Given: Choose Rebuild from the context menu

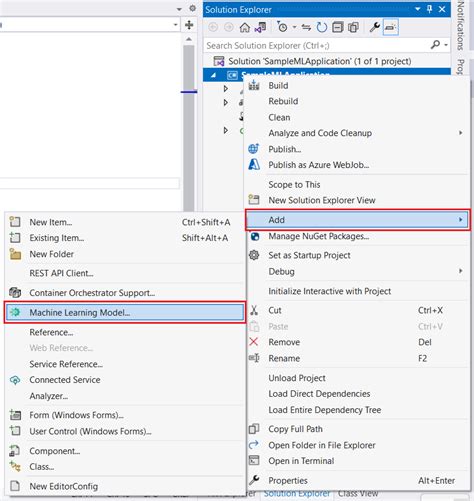Looking at the screenshot, I should pyautogui.click(x=357, y=101).
